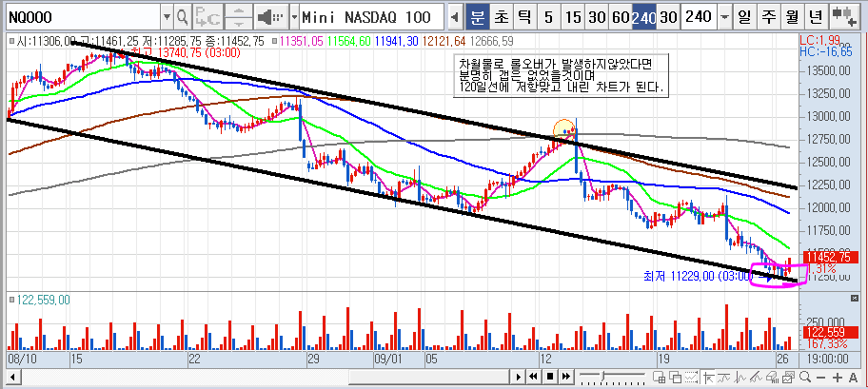
Task: Click the A text tool icon
Action: point(853,378)
